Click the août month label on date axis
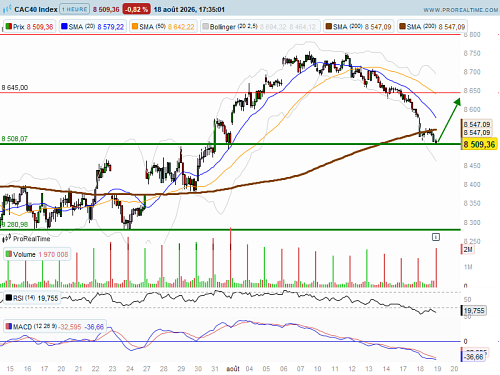 [233, 369]
